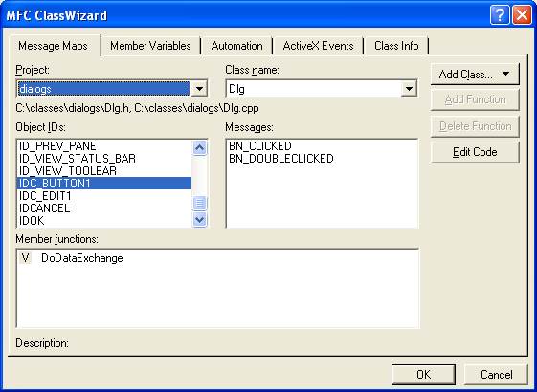Confirm with the OK button
Image resolution: width=537 pixels, height=392 pixels.
(423, 375)
